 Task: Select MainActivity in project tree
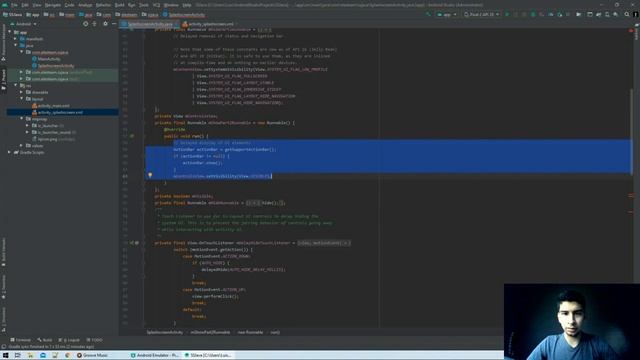tap(49, 59)
